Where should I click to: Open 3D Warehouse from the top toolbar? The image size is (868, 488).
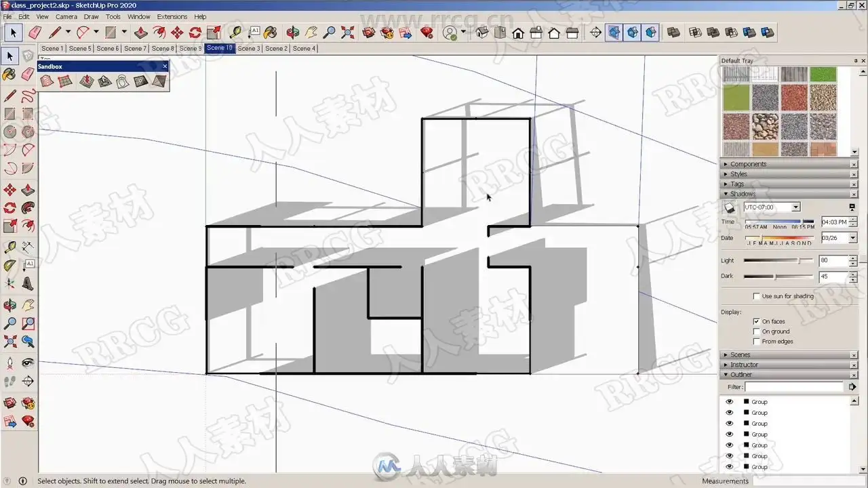tap(369, 33)
